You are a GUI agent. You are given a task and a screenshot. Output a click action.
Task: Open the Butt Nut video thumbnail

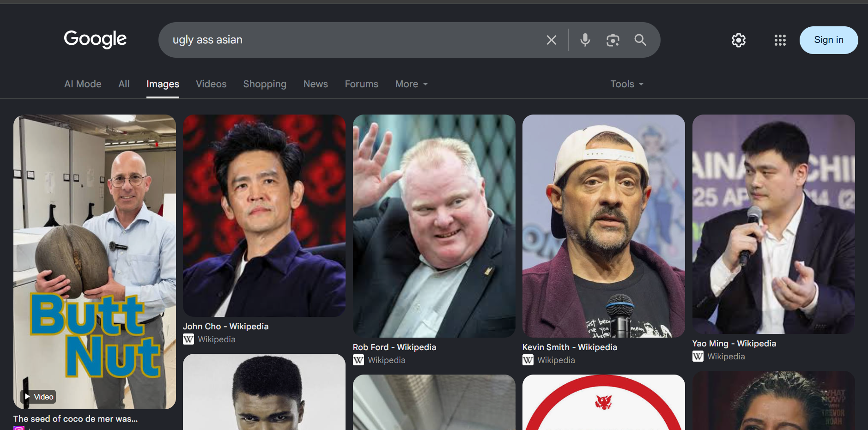point(95,262)
